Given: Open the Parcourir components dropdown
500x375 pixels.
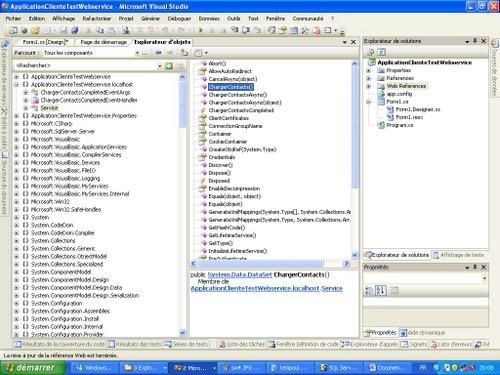Looking at the screenshot, I should pos(137,53).
